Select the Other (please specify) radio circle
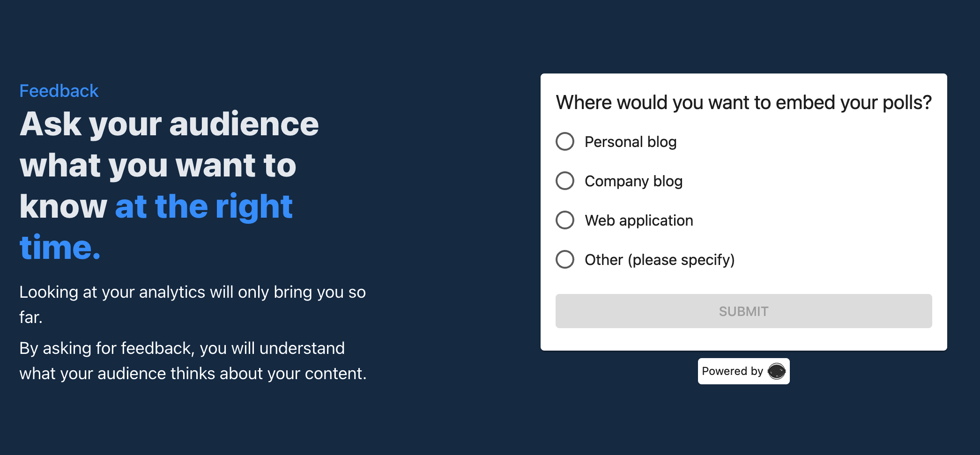Image resolution: width=980 pixels, height=455 pixels. [x=565, y=259]
